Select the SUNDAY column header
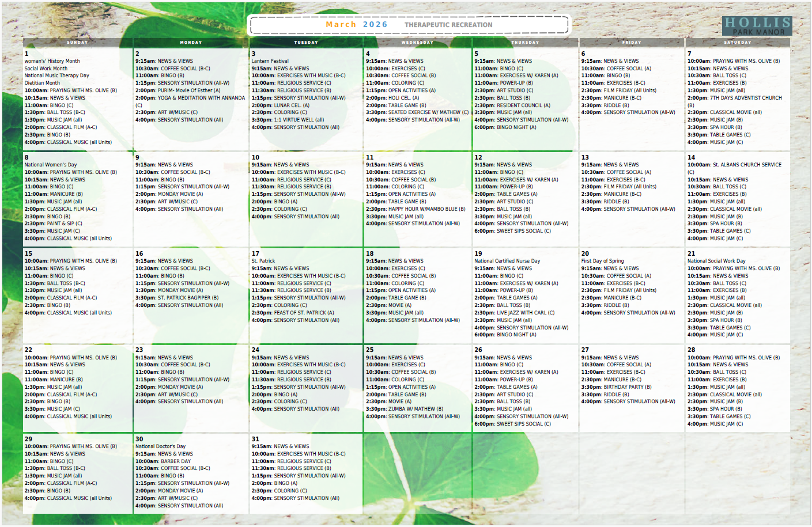The image size is (812, 527). point(77,42)
